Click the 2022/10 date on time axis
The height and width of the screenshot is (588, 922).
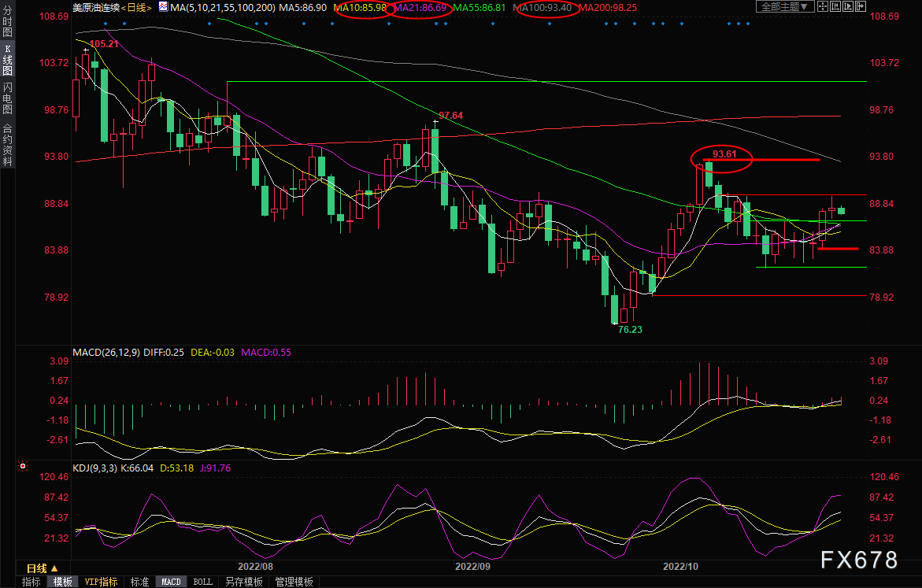point(681,566)
